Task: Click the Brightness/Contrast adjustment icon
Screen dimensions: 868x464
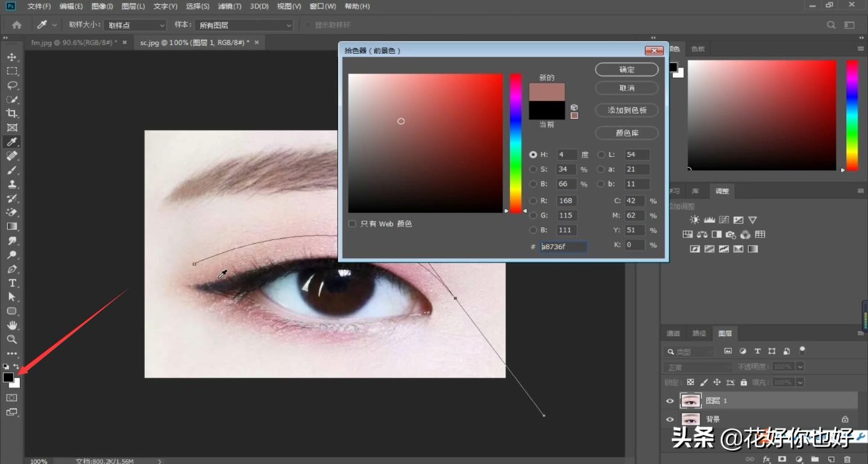Action: [x=695, y=220]
